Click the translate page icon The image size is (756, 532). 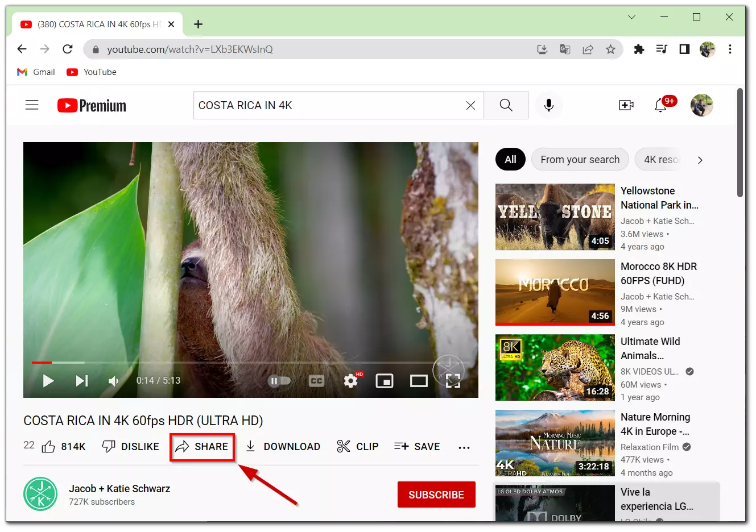tap(565, 49)
